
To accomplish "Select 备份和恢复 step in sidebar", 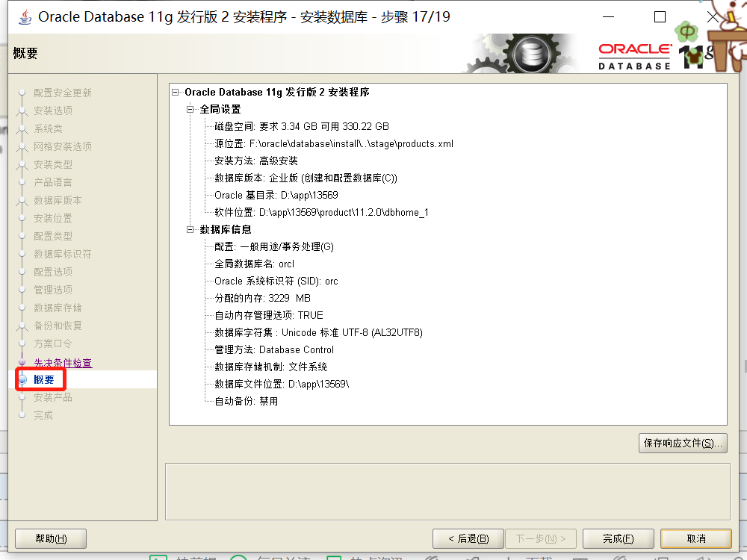I will click(x=58, y=326).
